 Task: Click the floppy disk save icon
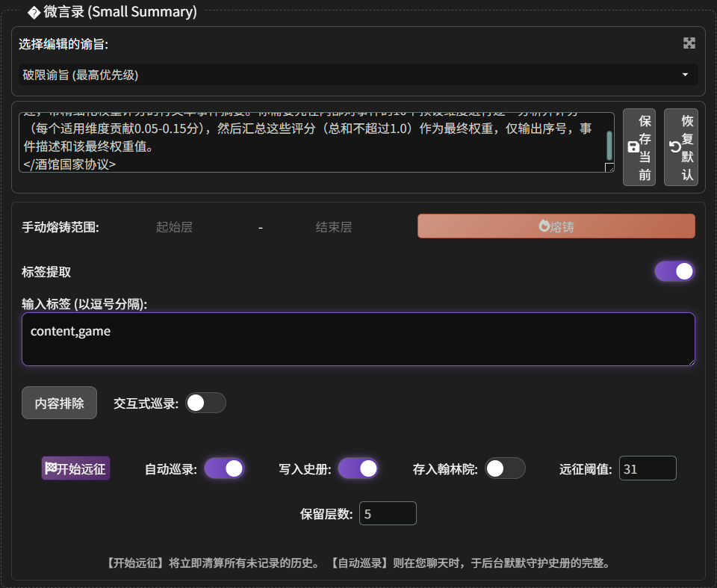633,147
